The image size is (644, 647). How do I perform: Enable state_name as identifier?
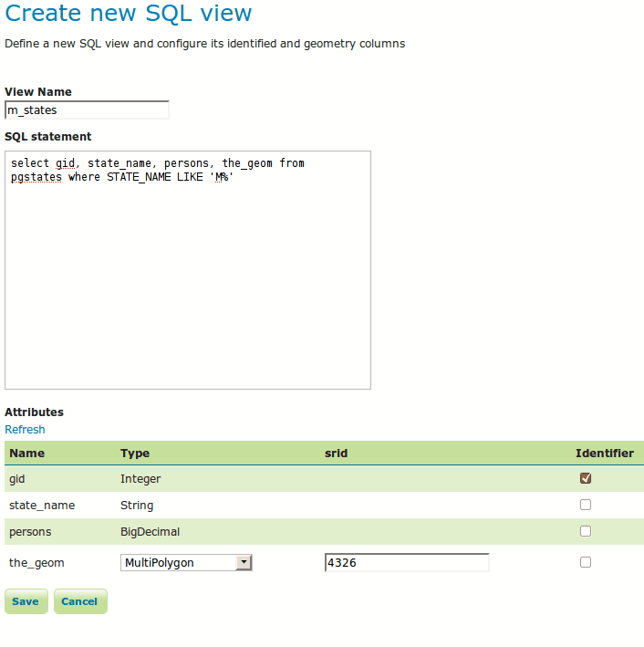[586, 505]
